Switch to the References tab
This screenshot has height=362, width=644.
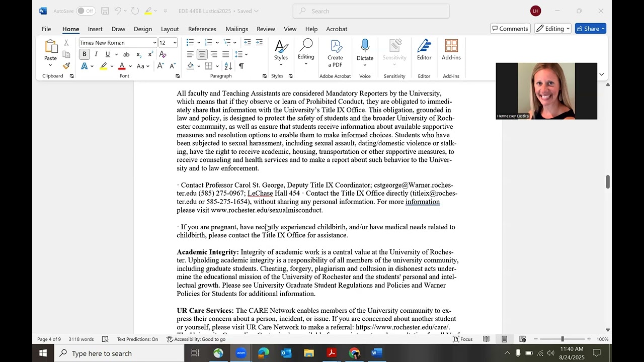click(x=202, y=29)
